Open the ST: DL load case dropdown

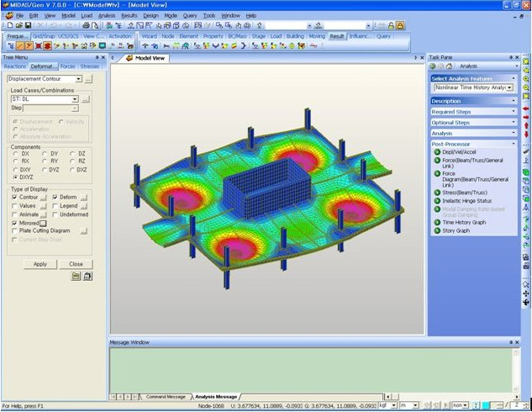(x=75, y=99)
